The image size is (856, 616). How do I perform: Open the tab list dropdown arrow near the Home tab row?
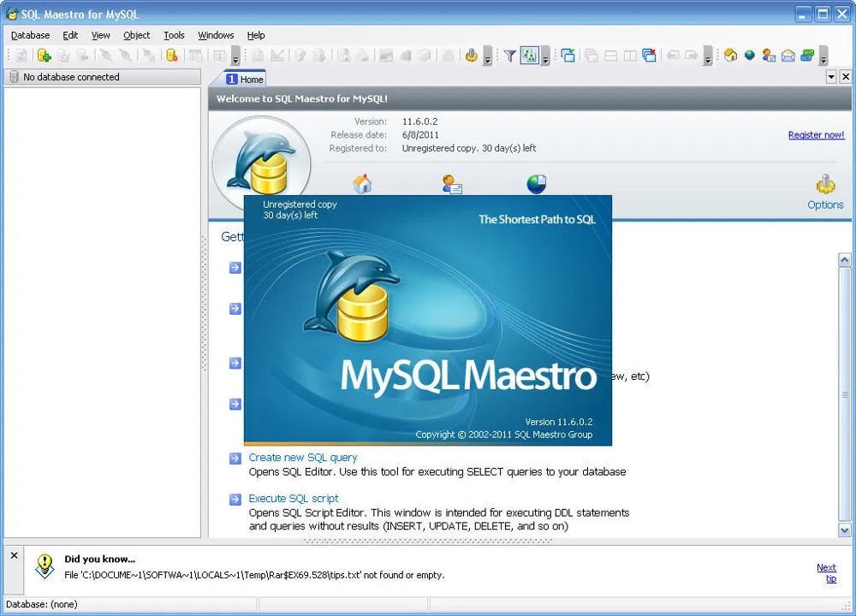point(831,77)
